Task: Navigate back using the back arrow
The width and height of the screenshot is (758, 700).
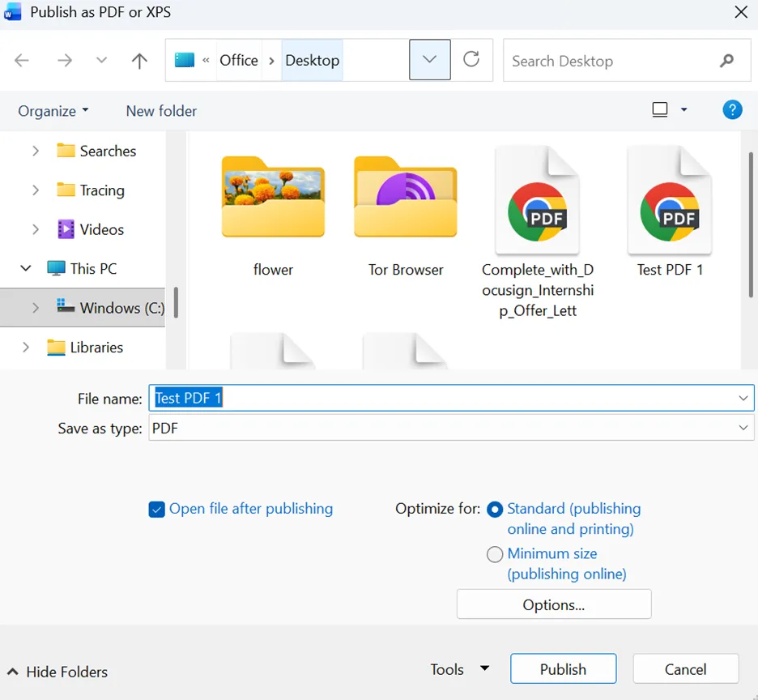Action: [x=21, y=60]
